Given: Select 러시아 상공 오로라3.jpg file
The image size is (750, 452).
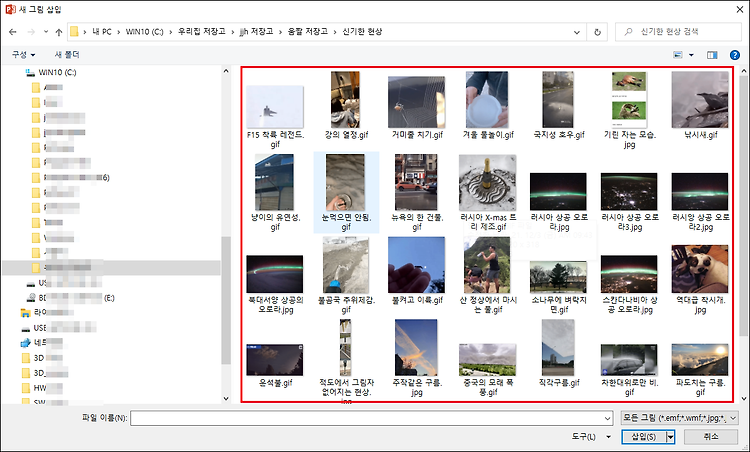Looking at the screenshot, I should (x=629, y=202).
